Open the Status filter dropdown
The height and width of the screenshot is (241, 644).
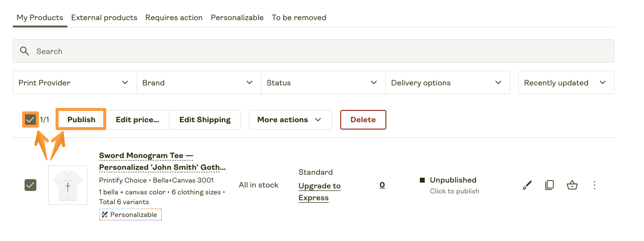(x=323, y=82)
